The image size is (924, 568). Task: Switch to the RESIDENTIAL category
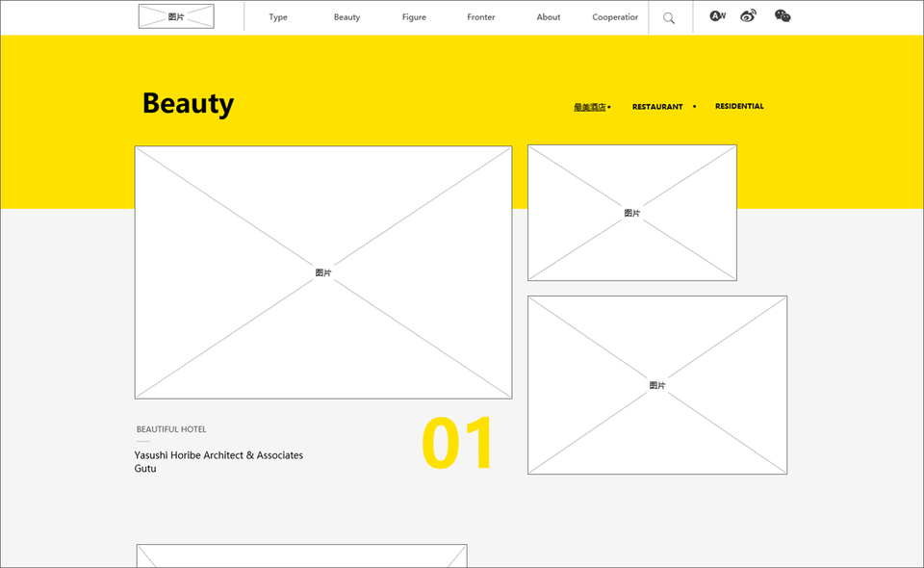point(739,106)
